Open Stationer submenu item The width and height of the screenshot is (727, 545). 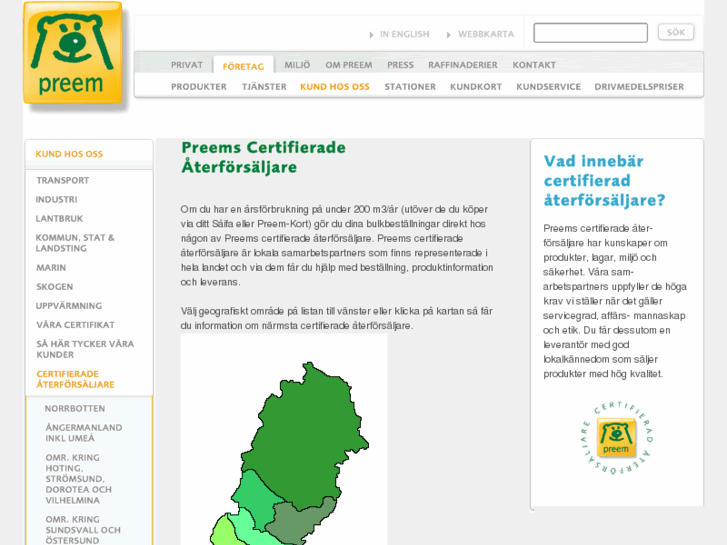pos(410,87)
